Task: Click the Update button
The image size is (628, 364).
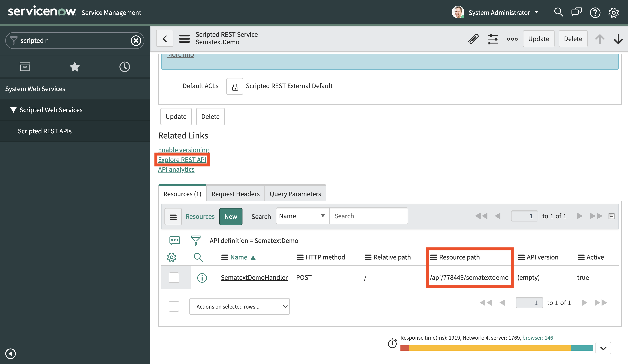Action: pyautogui.click(x=539, y=39)
